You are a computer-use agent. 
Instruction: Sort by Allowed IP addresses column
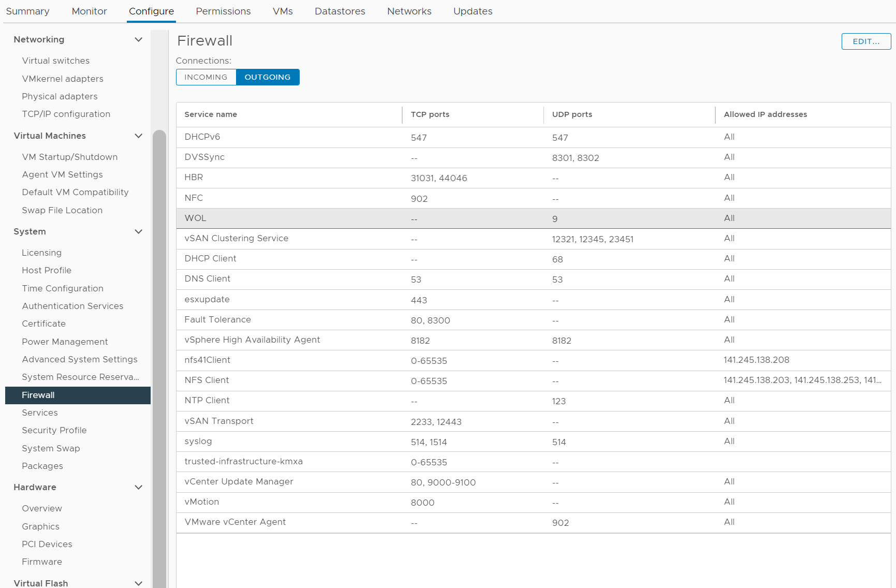[x=765, y=114]
